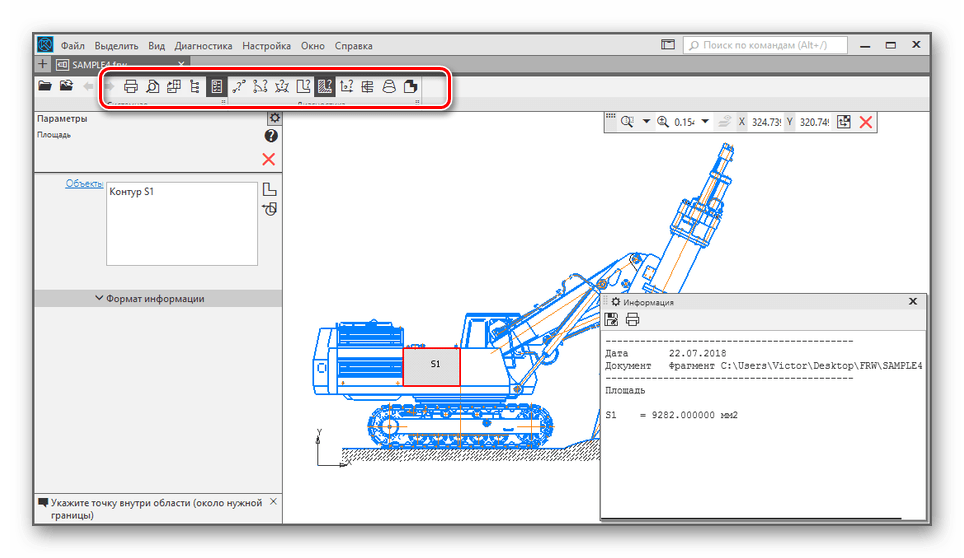
Task: Click the Объекты link
Action: pyautogui.click(x=83, y=183)
